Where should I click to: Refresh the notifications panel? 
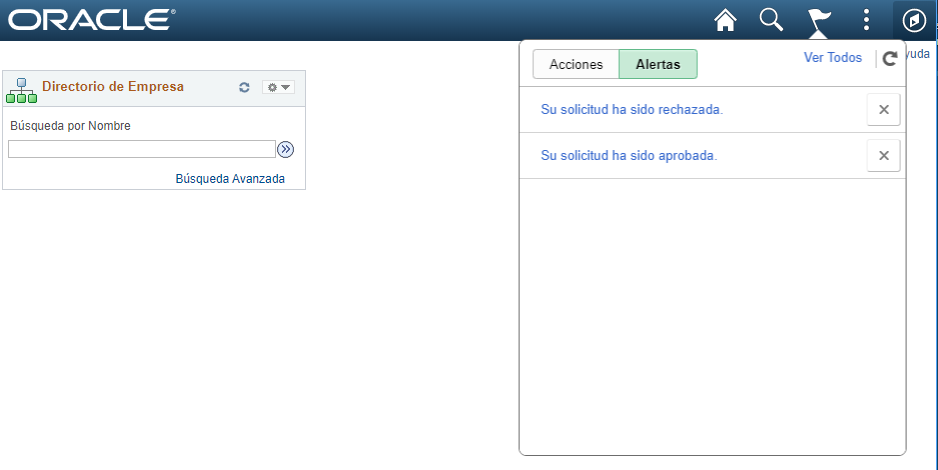click(889, 59)
